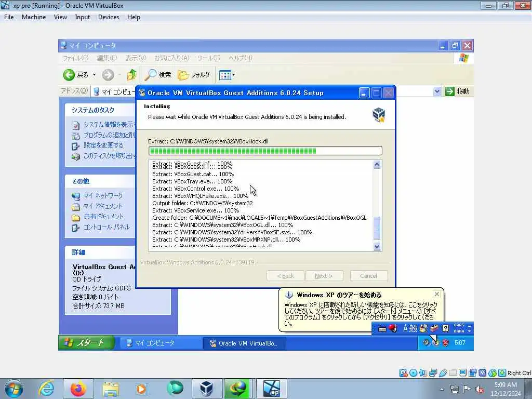Viewport: 532px width, 399px height.
Task: Close the Windows XP tour balloon
Action: (436, 294)
